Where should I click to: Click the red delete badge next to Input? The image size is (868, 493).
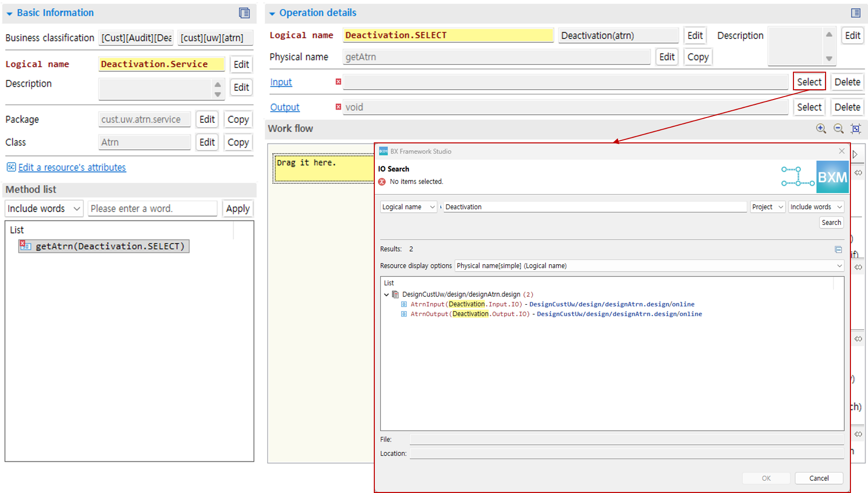pyautogui.click(x=338, y=82)
